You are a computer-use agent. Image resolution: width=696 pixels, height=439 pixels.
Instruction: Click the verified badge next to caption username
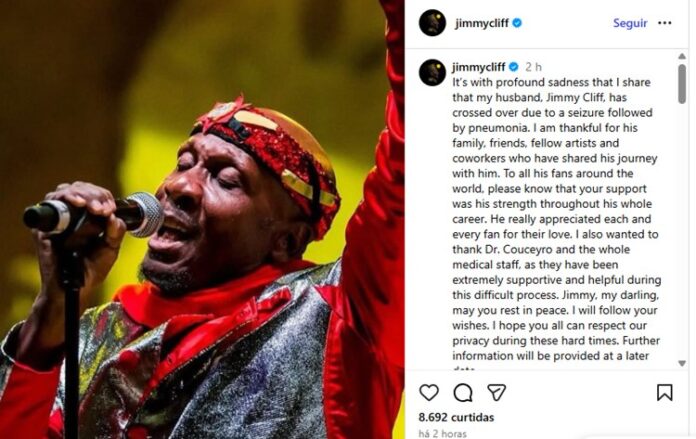point(514,67)
